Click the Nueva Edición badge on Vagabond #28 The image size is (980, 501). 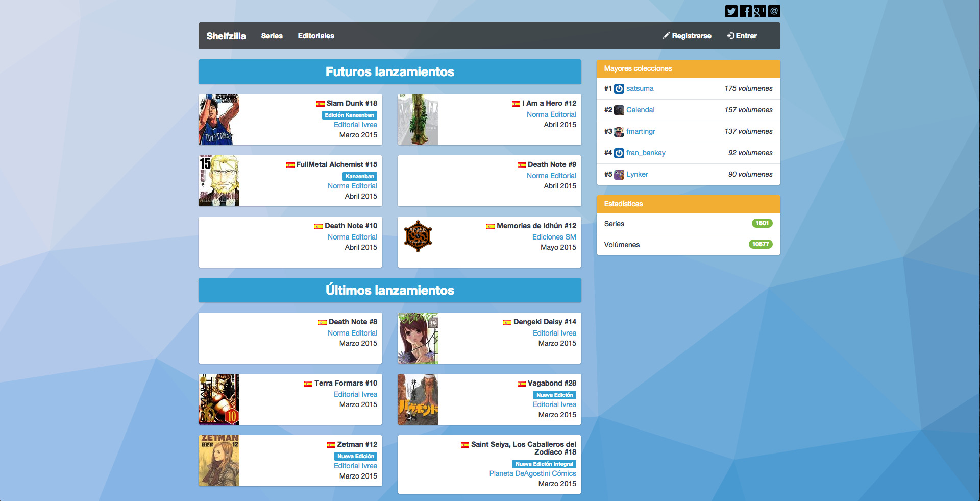pyautogui.click(x=555, y=395)
